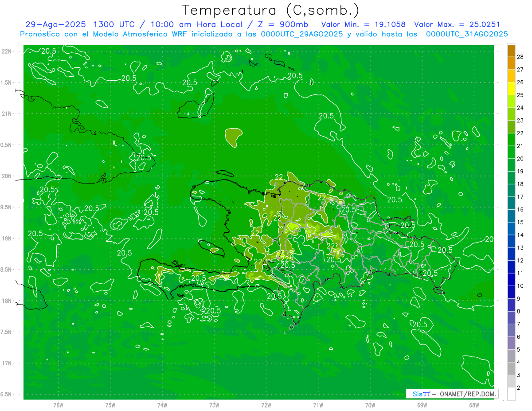Click legend color band between 20 and 21
532x411 pixels.
pyautogui.click(x=511, y=153)
